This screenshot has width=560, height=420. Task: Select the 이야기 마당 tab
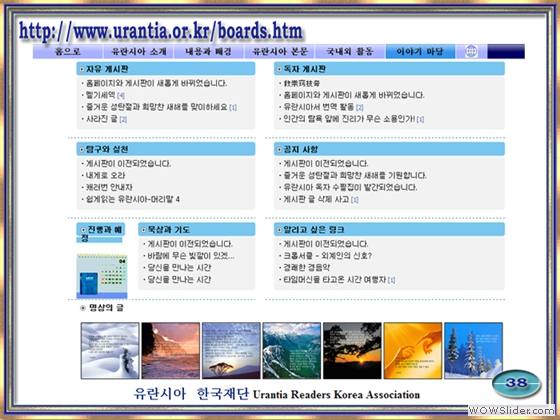420,51
